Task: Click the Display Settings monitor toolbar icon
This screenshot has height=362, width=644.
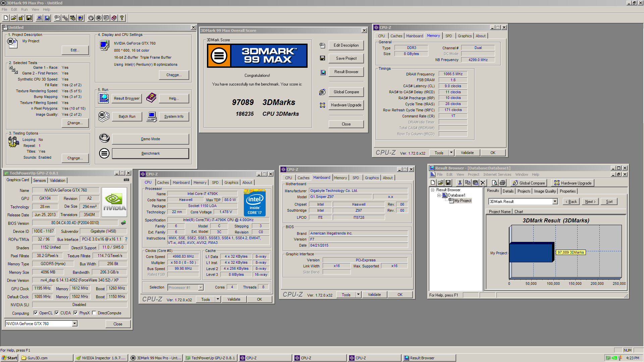Action: pos(80,18)
